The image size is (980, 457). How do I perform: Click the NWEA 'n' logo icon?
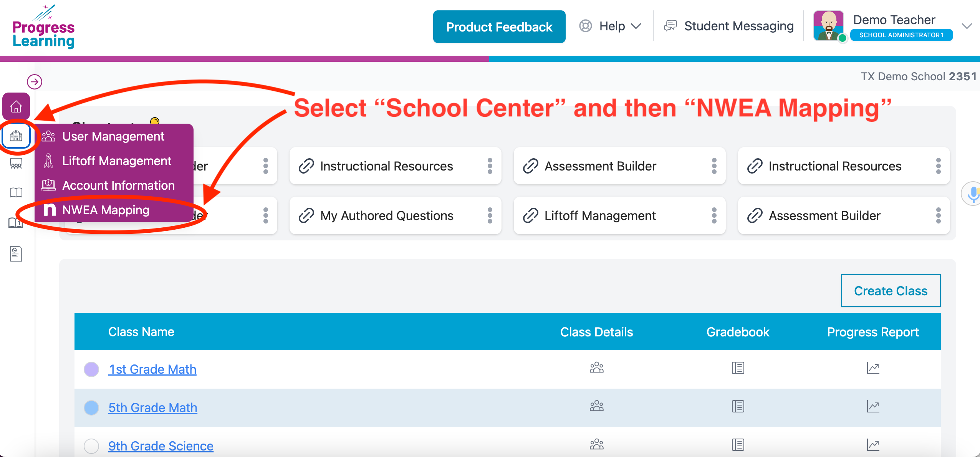click(50, 210)
